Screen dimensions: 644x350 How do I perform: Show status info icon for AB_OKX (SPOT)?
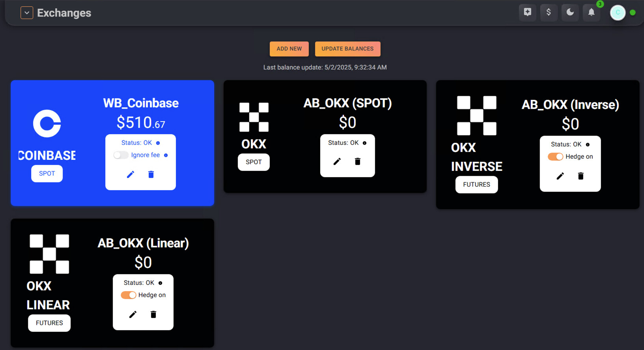[365, 143]
